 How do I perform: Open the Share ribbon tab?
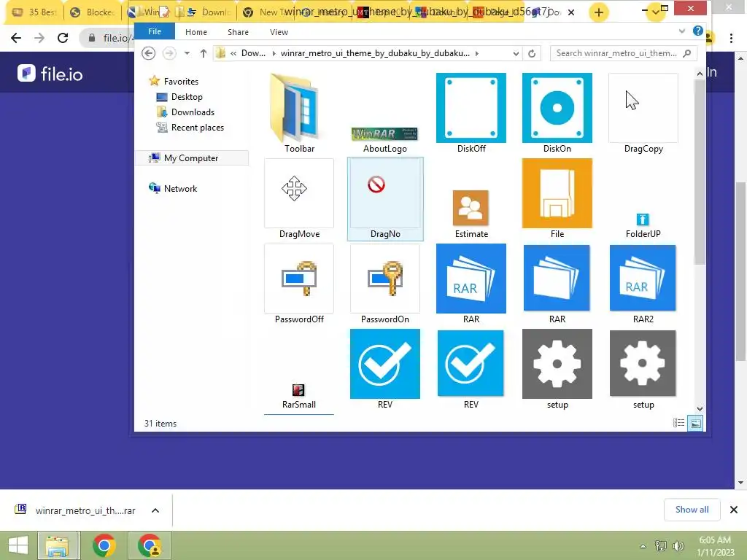[238, 32]
